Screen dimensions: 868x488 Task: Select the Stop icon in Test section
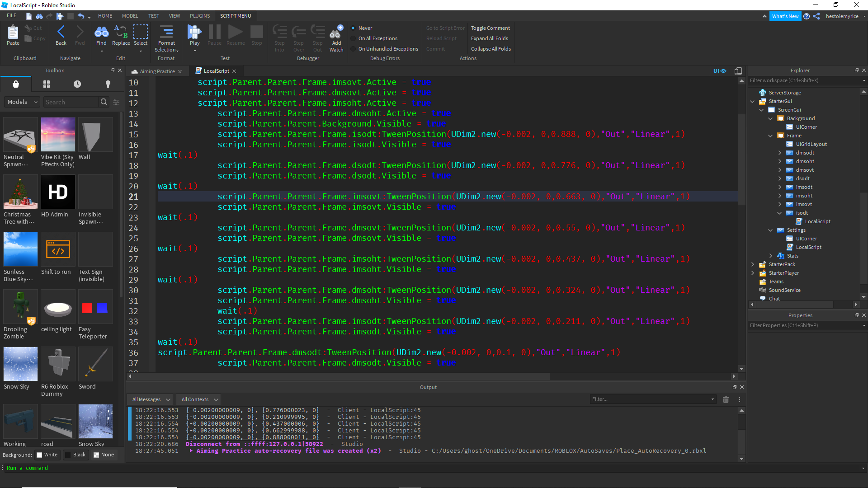point(256,32)
